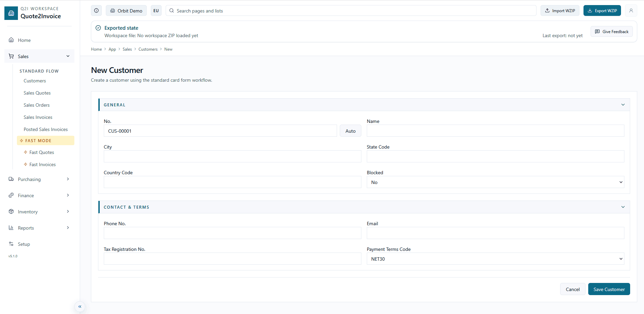Open Home from the sidebar

point(24,40)
